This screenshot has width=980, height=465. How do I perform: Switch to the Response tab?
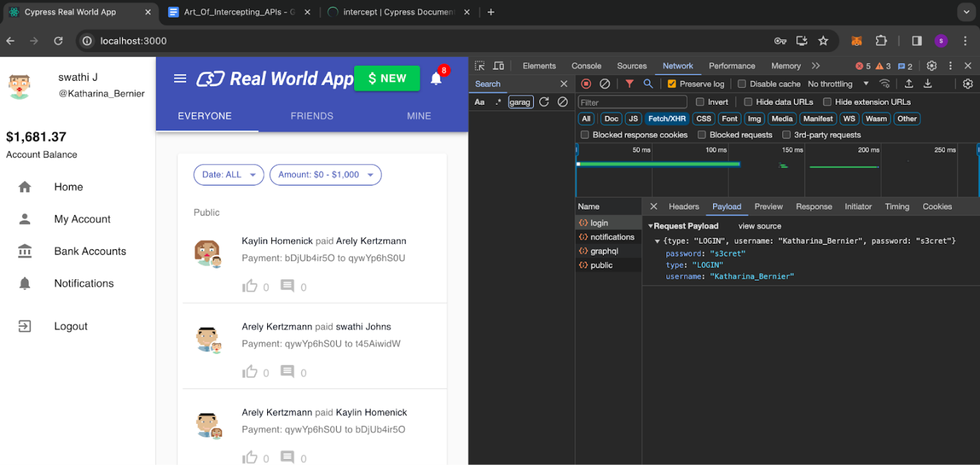coord(814,206)
